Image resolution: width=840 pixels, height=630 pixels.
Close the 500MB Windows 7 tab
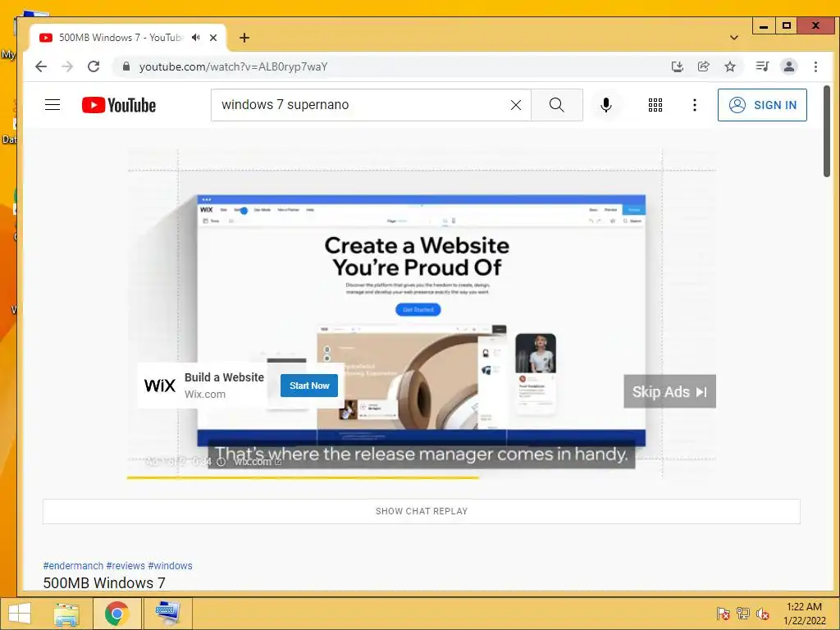(x=213, y=38)
